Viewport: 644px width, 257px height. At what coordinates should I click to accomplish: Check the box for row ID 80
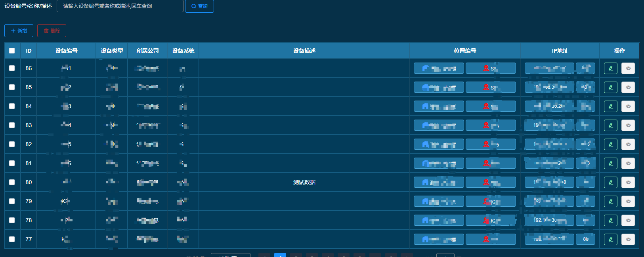coord(12,182)
